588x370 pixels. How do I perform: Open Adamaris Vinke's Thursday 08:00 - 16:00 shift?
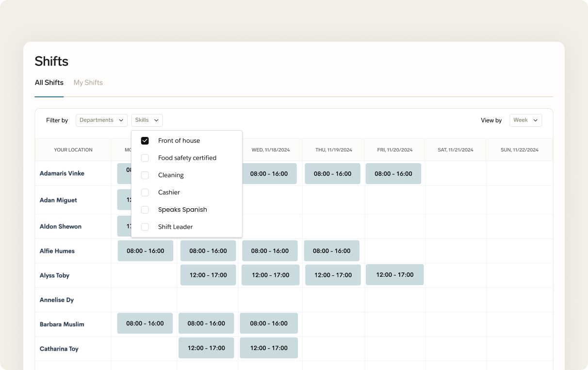pos(332,173)
